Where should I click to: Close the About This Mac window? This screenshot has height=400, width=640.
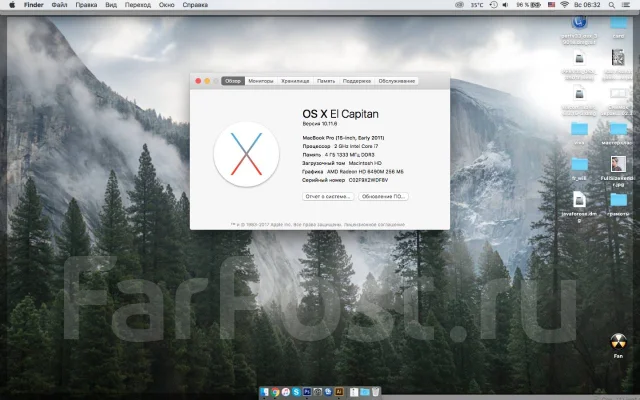pos(198,81)
